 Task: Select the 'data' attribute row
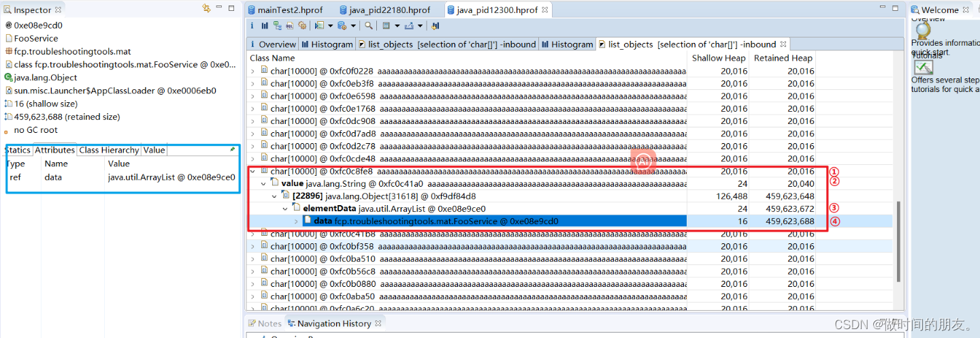(122, 177)
